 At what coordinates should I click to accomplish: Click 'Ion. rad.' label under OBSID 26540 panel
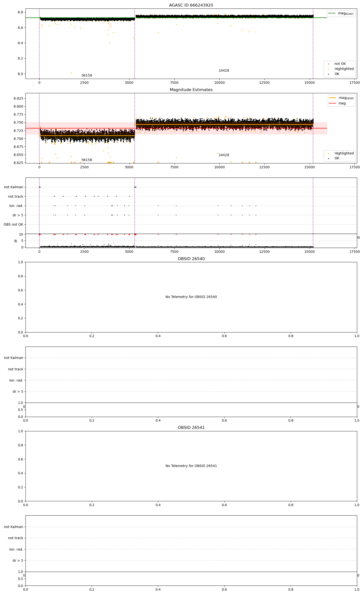16,381
